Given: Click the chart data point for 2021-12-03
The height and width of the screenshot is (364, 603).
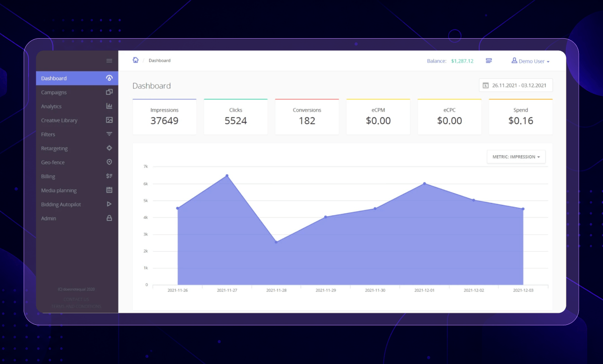Looking at the screenshot, I should coord(523,209).
